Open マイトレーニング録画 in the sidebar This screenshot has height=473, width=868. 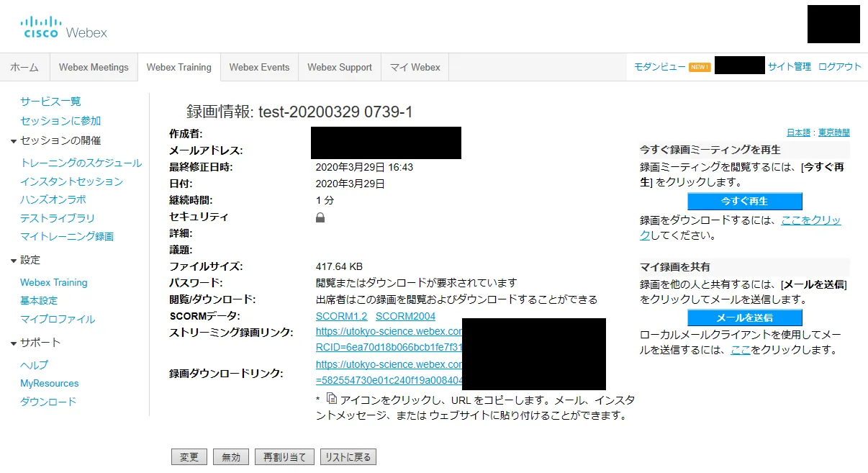(67, 236)
